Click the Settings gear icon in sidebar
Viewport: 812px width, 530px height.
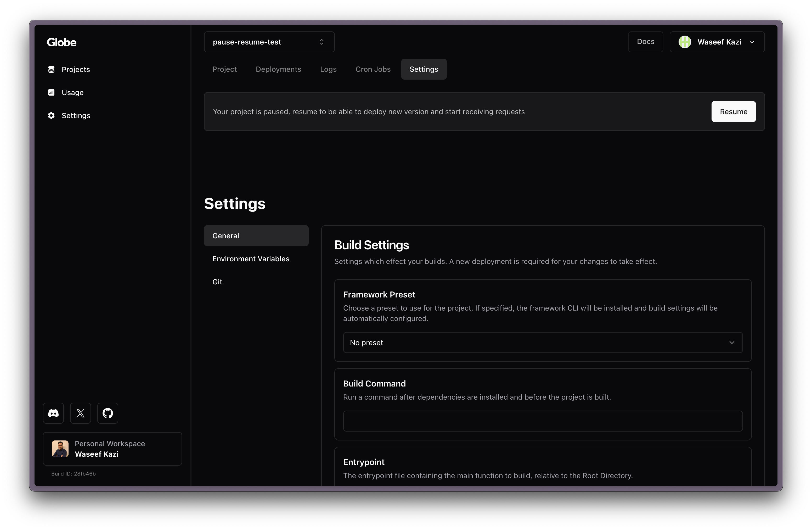51,115
